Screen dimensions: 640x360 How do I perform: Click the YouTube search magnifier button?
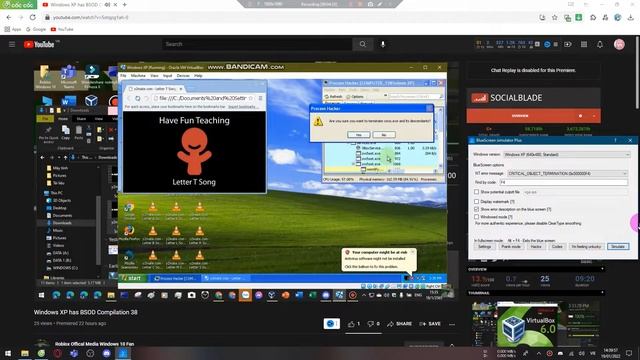(362, 44)
